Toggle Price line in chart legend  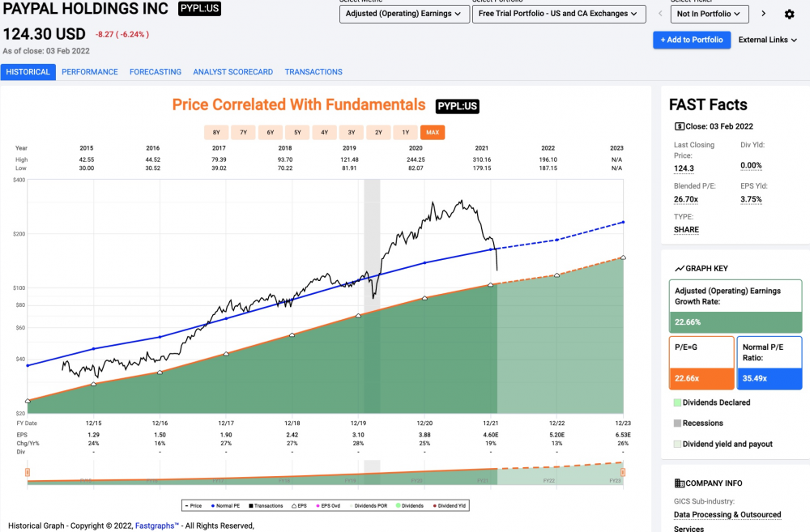[x=194, y=505]
